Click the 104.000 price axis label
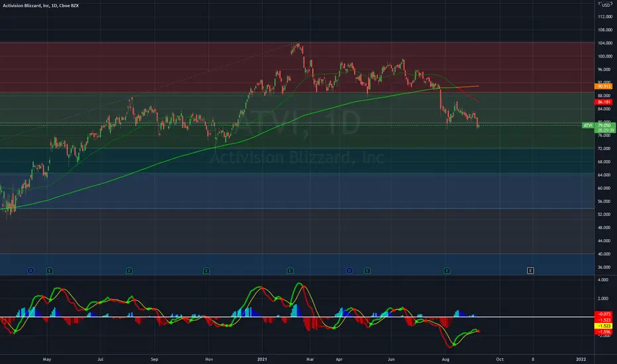Viewport: 617px width, 364px height. (x=605, y=43)
